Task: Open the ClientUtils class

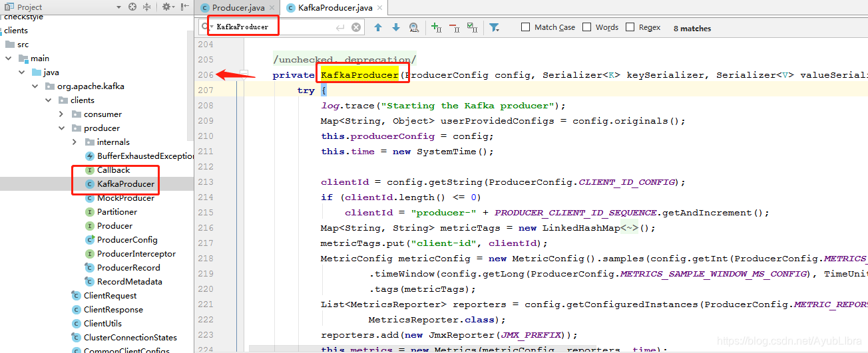Action: click(103, 324)
